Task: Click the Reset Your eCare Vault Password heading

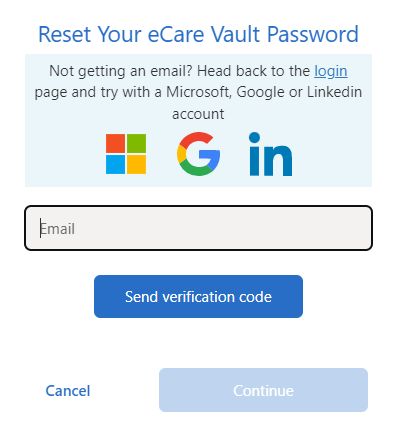Action: 198,34
